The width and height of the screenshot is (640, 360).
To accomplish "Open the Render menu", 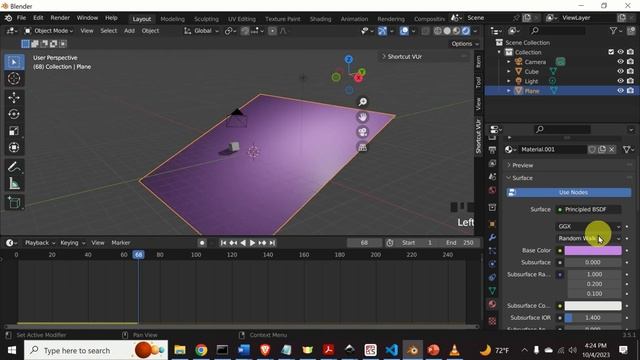I will pos(60,18).
